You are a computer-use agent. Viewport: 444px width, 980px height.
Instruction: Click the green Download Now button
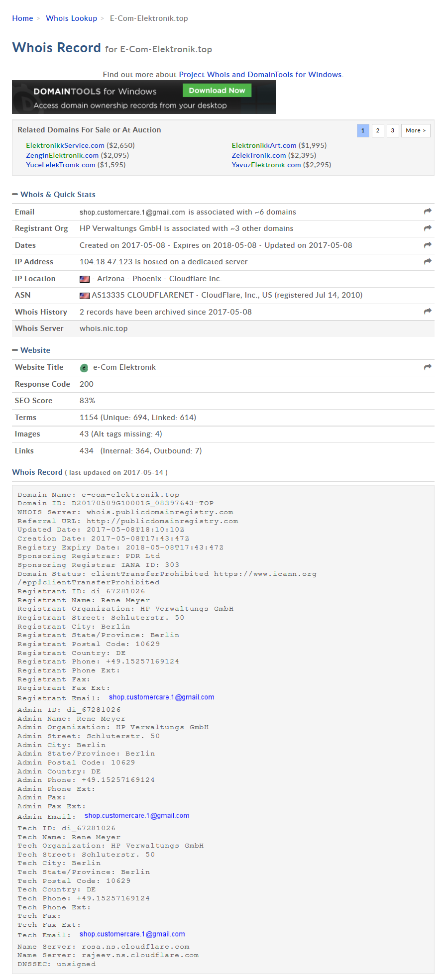pos(217,91)
